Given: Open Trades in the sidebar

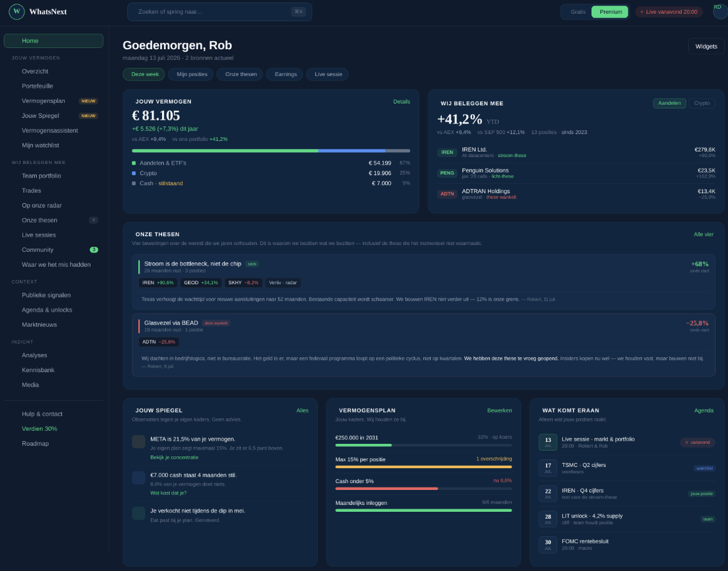Looking at the screenshot, I should [54, 190].
